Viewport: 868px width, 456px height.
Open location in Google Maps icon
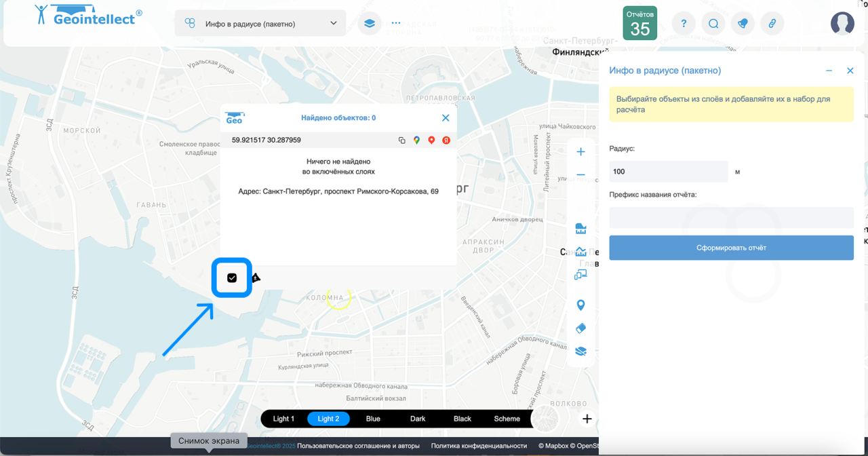click(416, 140)
